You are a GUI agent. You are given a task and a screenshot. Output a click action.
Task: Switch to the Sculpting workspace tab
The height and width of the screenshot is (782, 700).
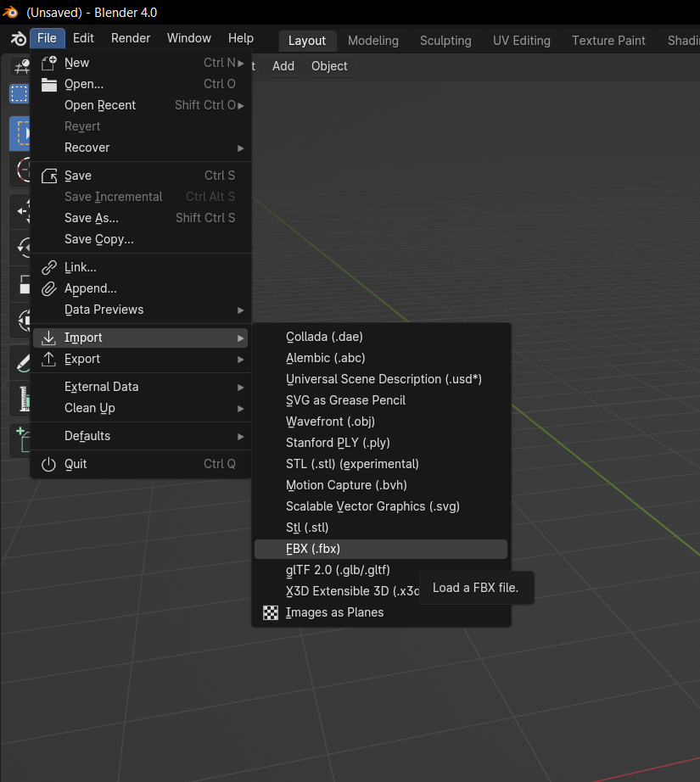tap(445, 41)
